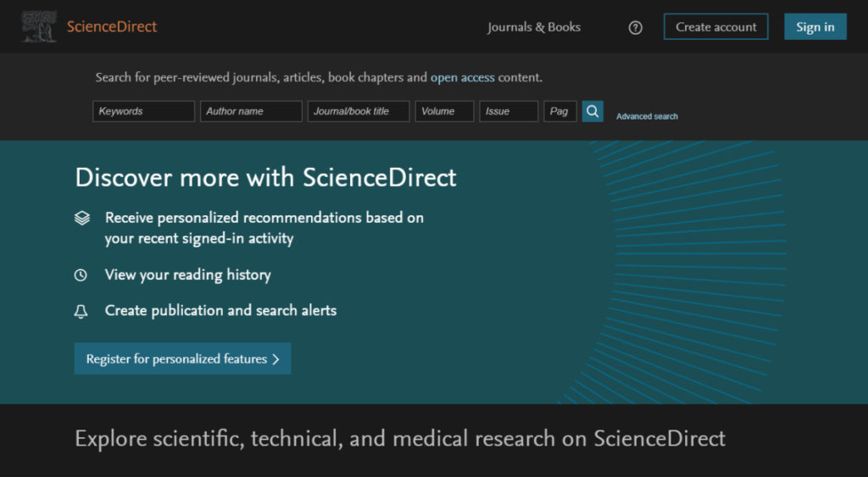Click 'Create publication and search alerts' text
Image resolution: width=868 pixels, height=477 pixels.
pyautogui.click(x=221, y=310)
